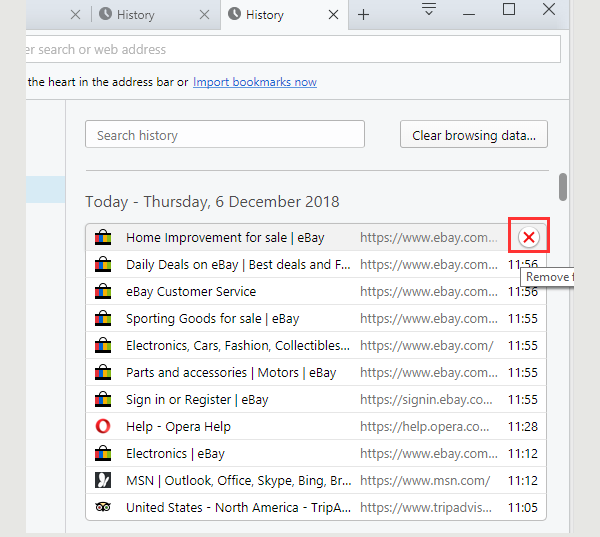Open Home Improvement for sale eBay entry
The width and height of the screenshot is (600, 537).
point(225,238)
